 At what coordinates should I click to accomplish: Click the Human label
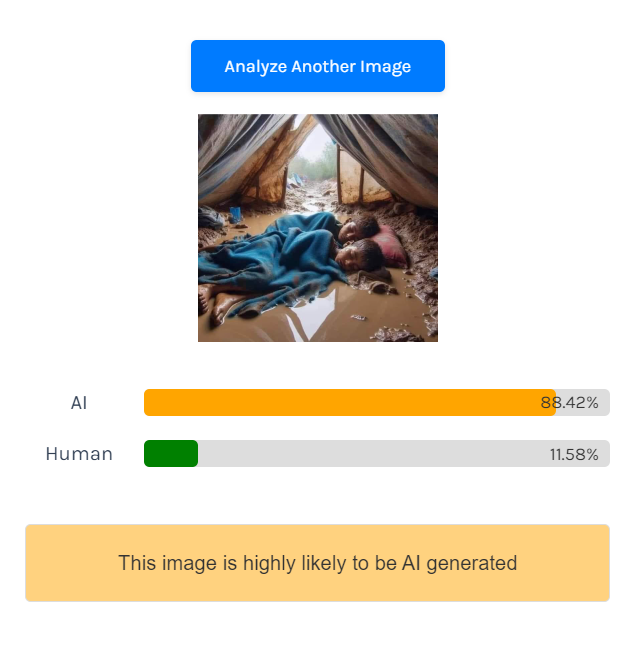[x=79, y=454]
